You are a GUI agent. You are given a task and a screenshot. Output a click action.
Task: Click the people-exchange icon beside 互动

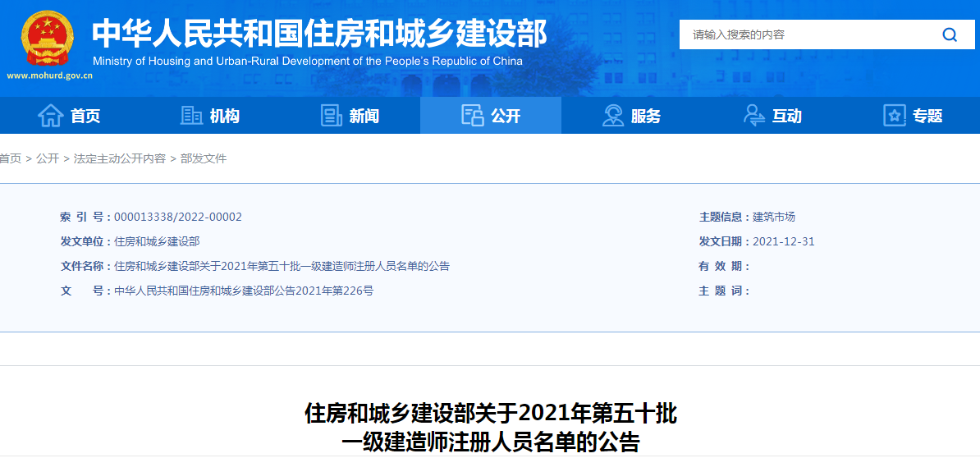coord(753,116)
